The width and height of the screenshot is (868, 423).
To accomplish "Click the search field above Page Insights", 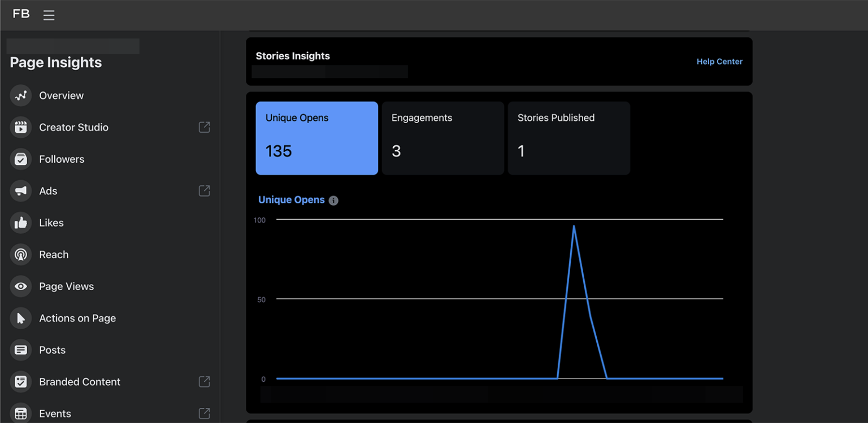I will [72, 46].
